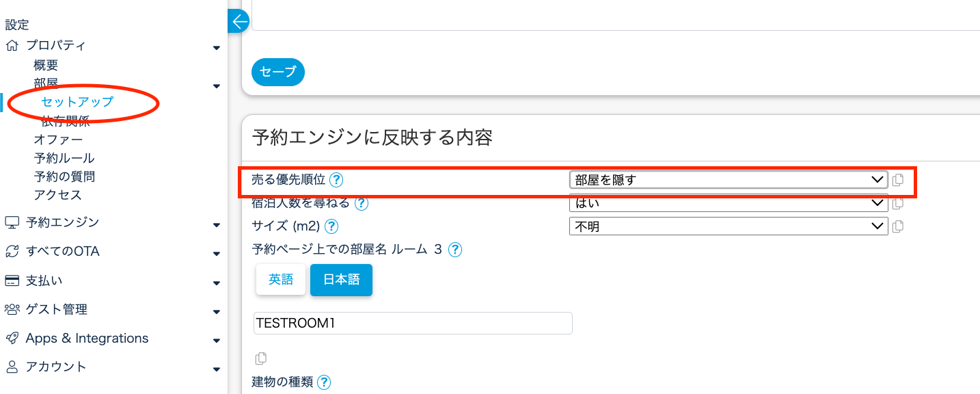Open the サイズ (m2) dropdown

click(x=728, y=226)
